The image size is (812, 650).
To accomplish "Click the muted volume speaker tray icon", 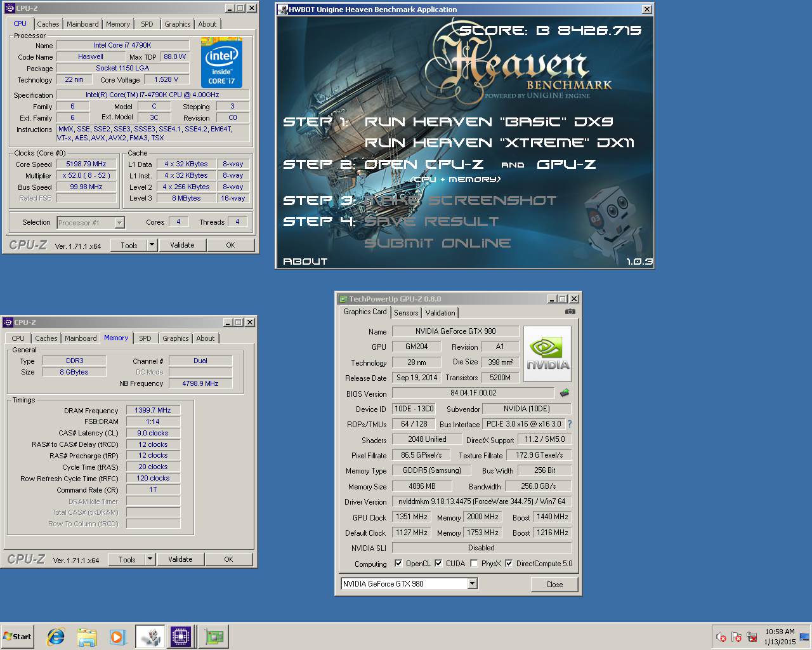I will pyautogui.click(x=721, y=637).
